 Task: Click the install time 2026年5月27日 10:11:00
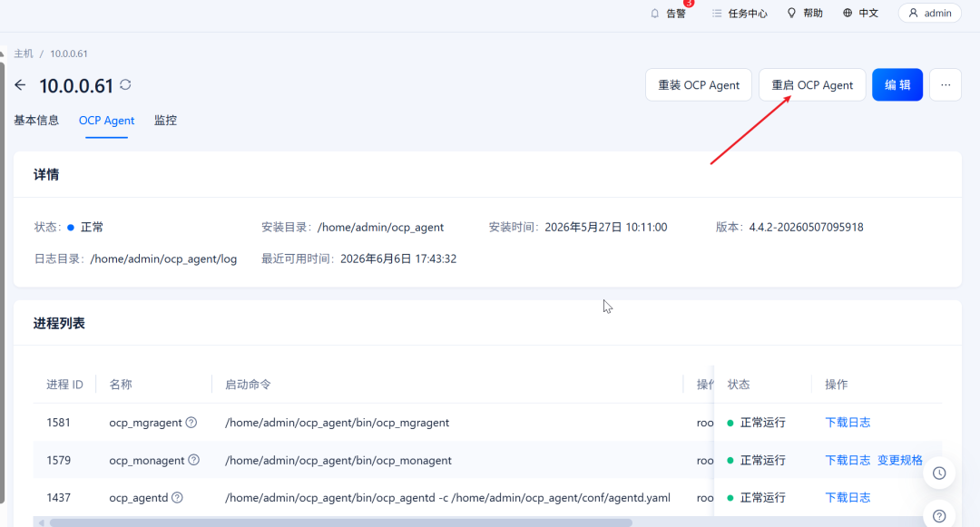605,228
